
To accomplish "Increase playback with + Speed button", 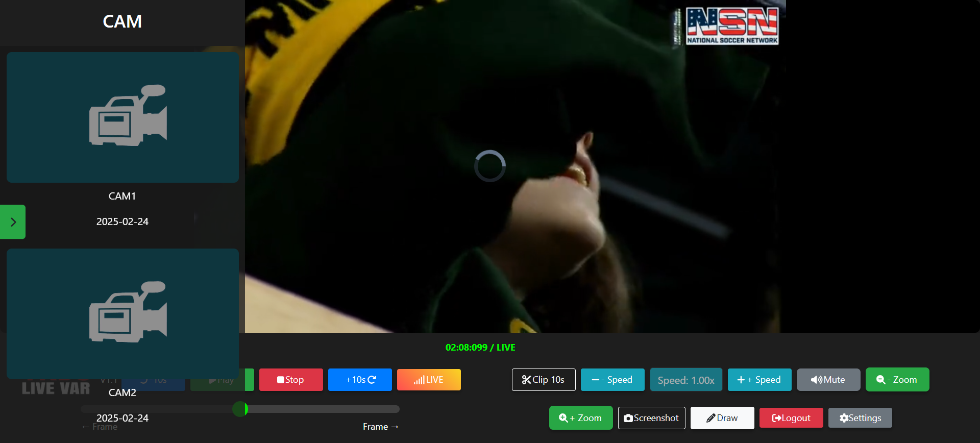I will [759, 380].
